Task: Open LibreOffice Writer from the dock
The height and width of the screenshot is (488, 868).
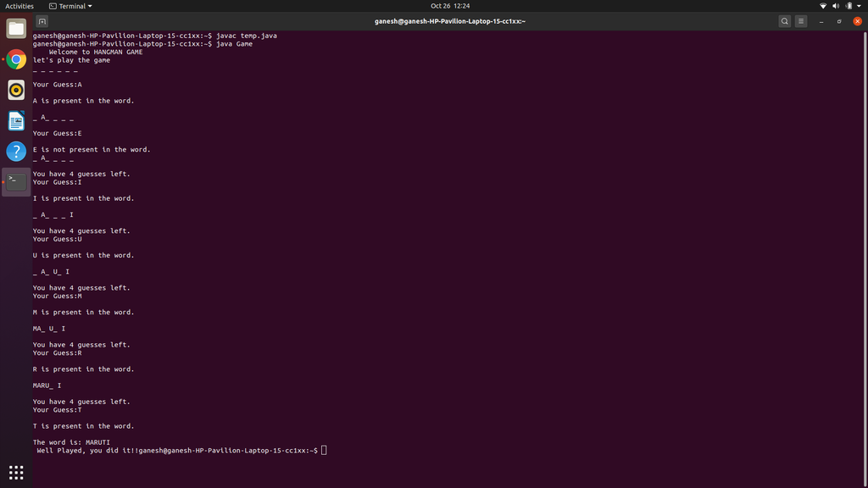Action: point(16,120)
